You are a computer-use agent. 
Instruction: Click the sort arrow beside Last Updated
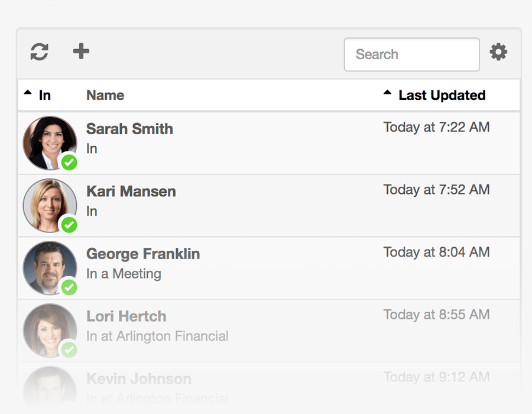[x=388, y=92]
